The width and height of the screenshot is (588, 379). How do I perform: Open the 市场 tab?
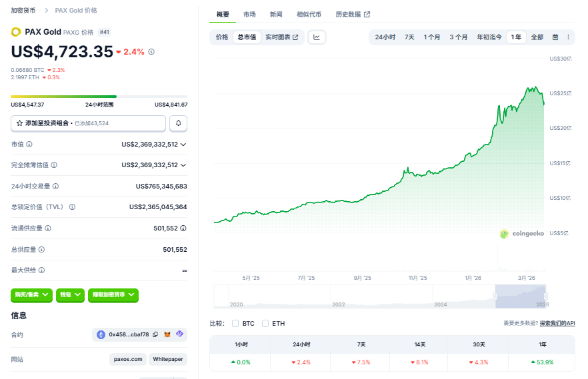click(249, 14)
